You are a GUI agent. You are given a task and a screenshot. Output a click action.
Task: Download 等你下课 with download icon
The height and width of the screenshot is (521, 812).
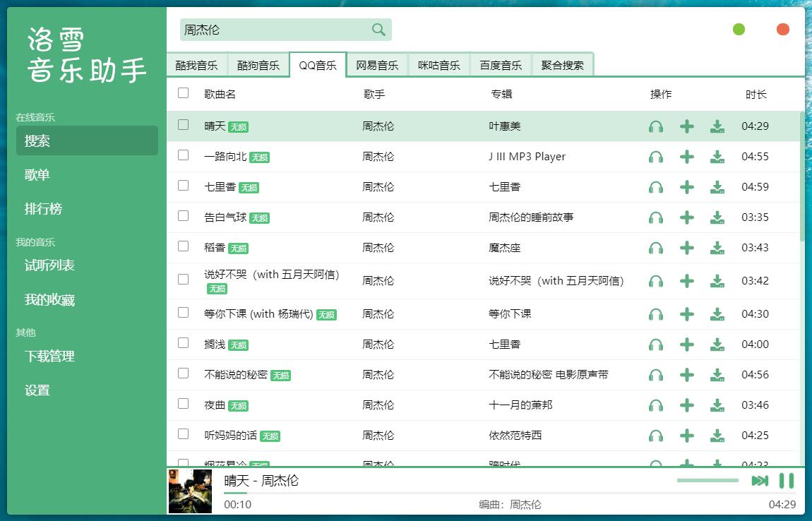click(717, 314)
